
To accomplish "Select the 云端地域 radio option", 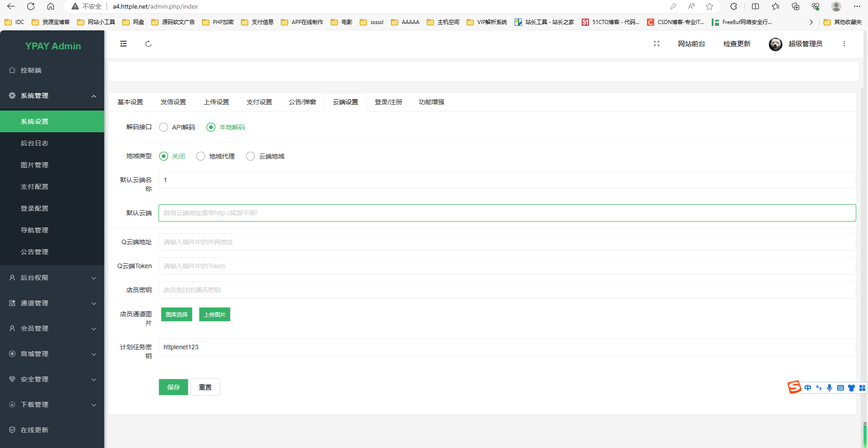I will 251,156.
